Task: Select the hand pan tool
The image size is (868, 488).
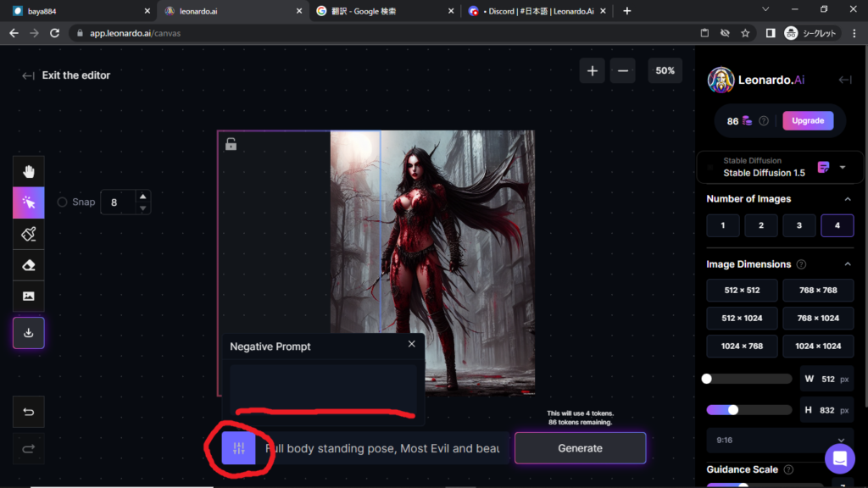Action: (x=29, y=172)
